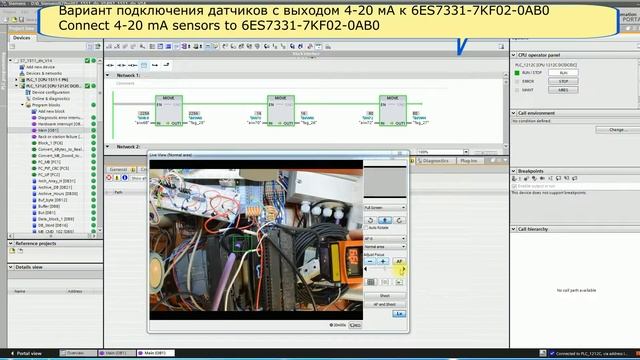
Task: Open General tab in inspector window
Action: click(x=120, y=169)
